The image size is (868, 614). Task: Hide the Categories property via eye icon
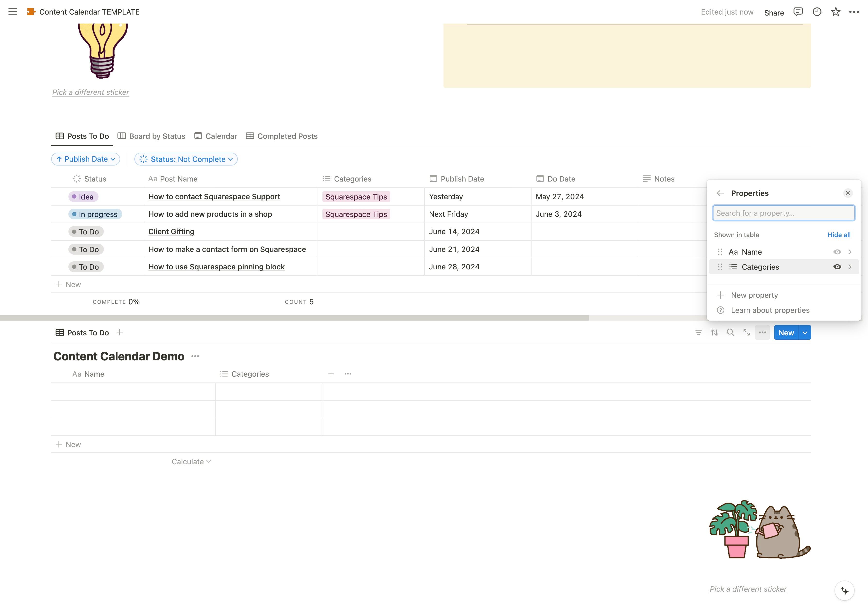tap(837, 267)
